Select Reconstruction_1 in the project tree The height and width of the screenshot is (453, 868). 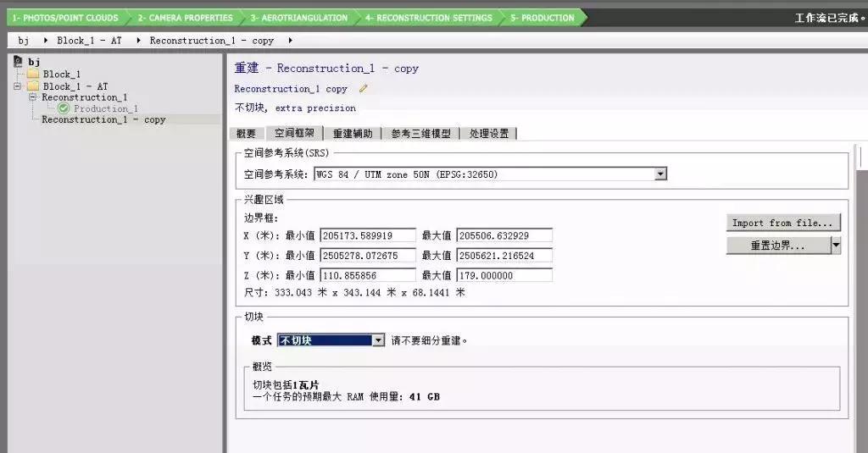(x=84, y=97)
